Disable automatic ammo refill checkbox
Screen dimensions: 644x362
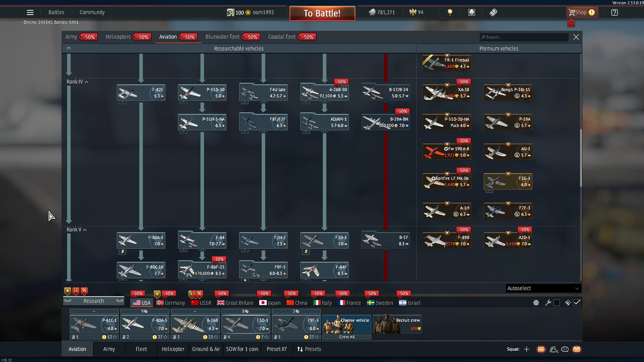coord(577,303)
